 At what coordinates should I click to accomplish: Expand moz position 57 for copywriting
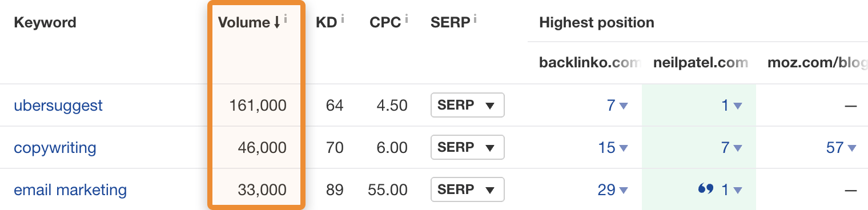point(841,148)
